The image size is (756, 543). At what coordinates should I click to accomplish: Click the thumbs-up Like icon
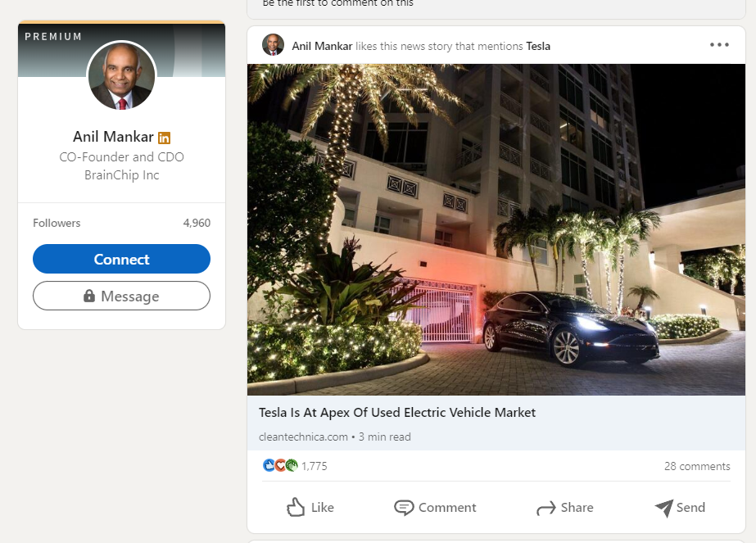[x=296, y=508]
